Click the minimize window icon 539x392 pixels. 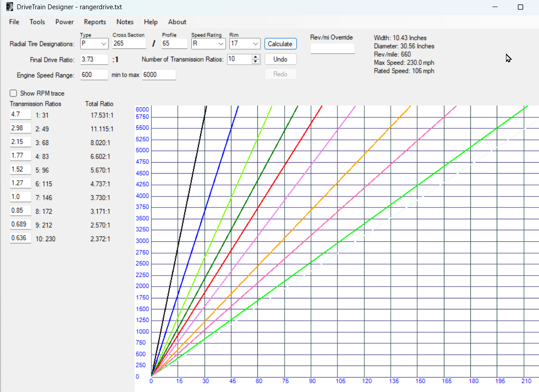click(x=495, y=7)
